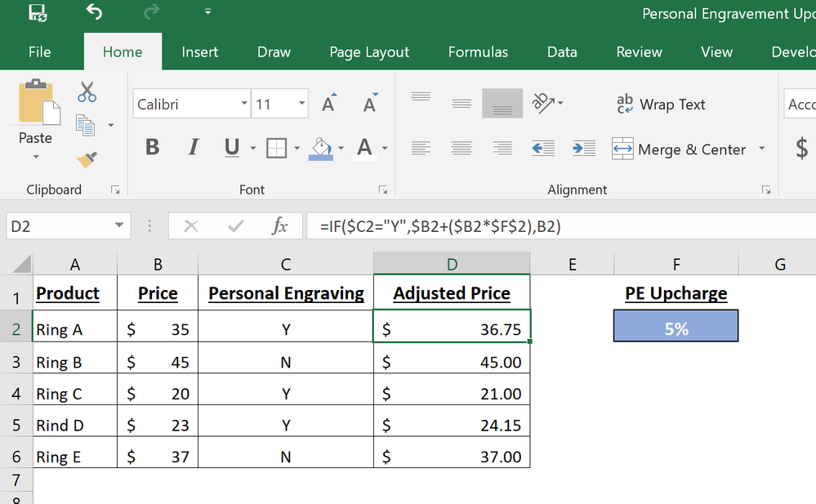
Task: Open the font size dropdown
Action: [301, 105]
